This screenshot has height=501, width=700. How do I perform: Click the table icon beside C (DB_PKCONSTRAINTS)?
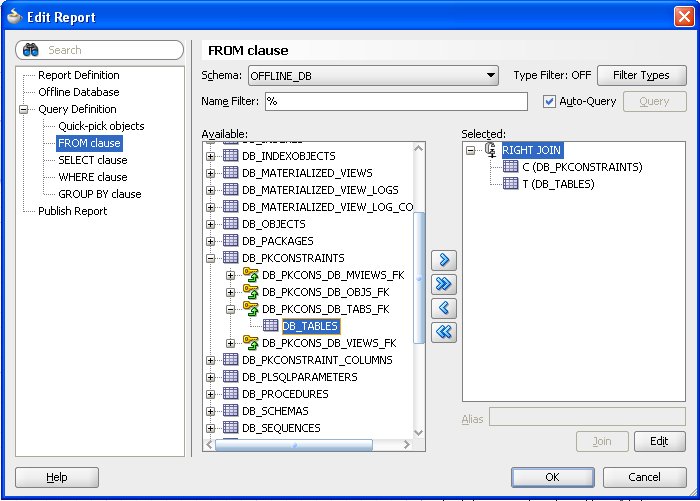click(510, 167)
